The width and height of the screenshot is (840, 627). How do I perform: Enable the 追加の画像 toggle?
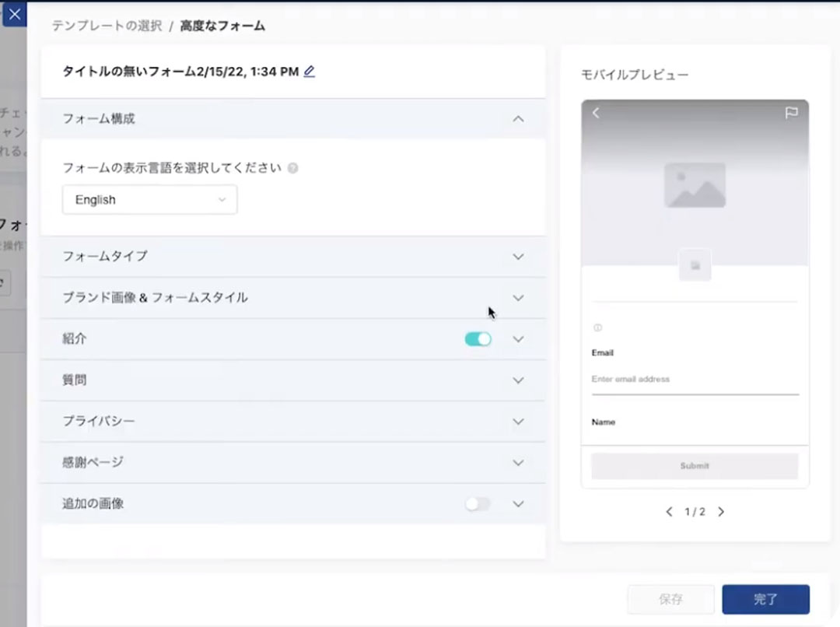point(477,503)
